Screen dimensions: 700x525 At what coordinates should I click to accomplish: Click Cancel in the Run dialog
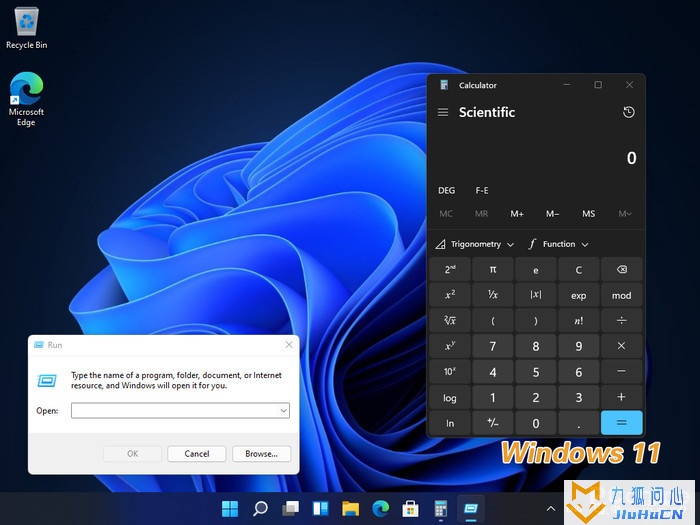(197, 454)
